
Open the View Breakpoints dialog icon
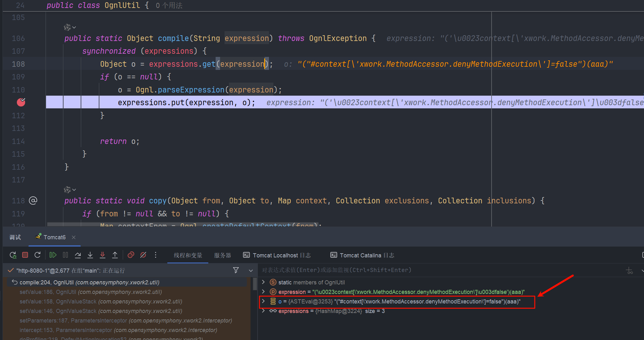pyautogui.click(x=131, y=255)
